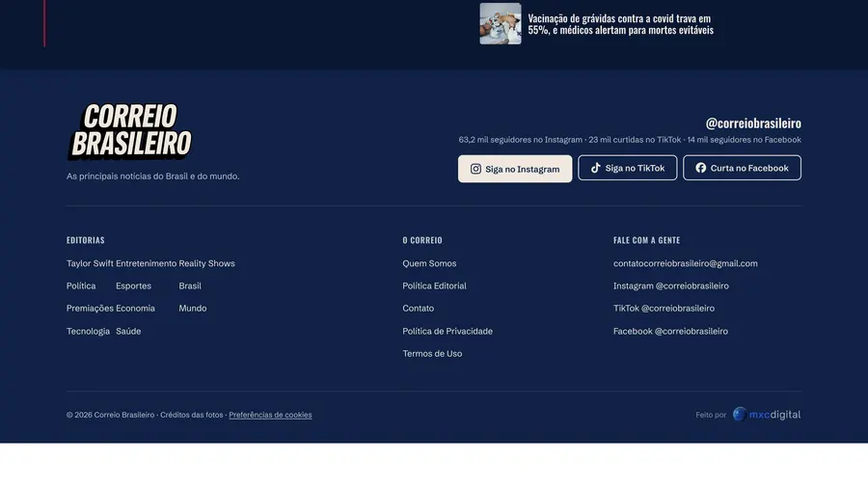Open the Termos de Uso link
Screen dimensions: 868x488
[432, 354]
